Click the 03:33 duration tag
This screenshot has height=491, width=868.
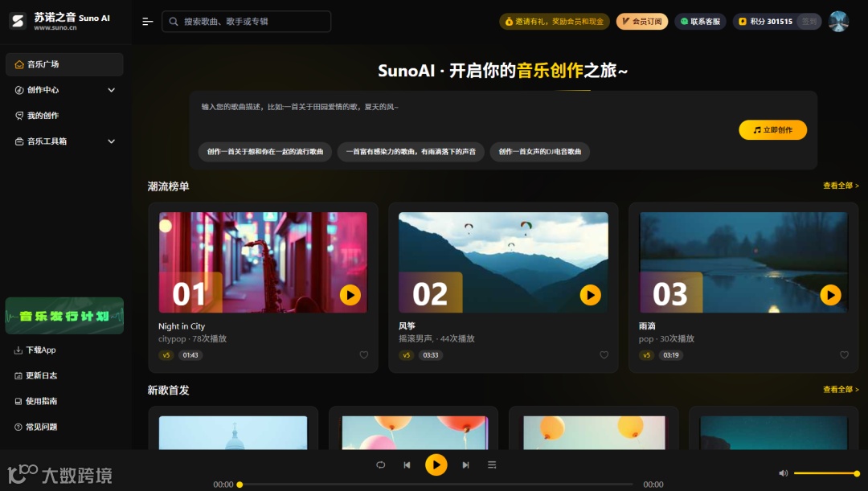pos(431,355)
